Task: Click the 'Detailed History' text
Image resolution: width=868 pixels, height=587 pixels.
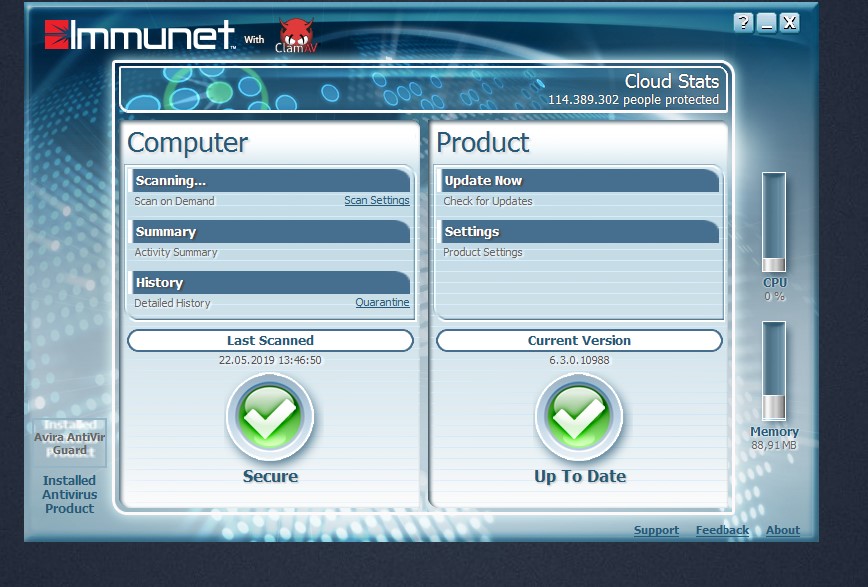Action: click(x=172, y=303)
